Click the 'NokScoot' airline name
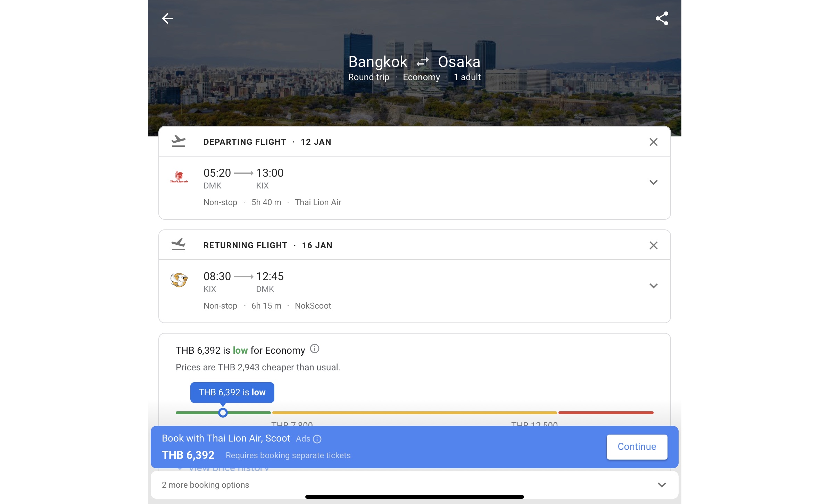The width and height of the screenshot is (829, 504). tap(313, 306)
